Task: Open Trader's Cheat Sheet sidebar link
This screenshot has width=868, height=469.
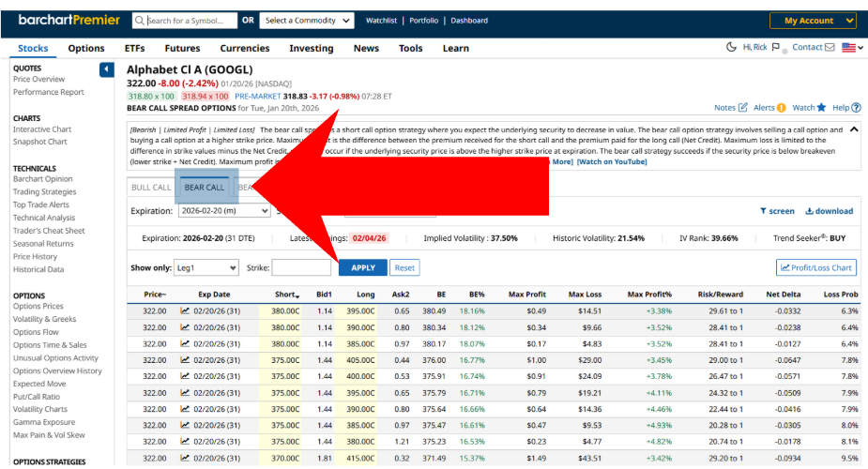Action: [49, 231]
